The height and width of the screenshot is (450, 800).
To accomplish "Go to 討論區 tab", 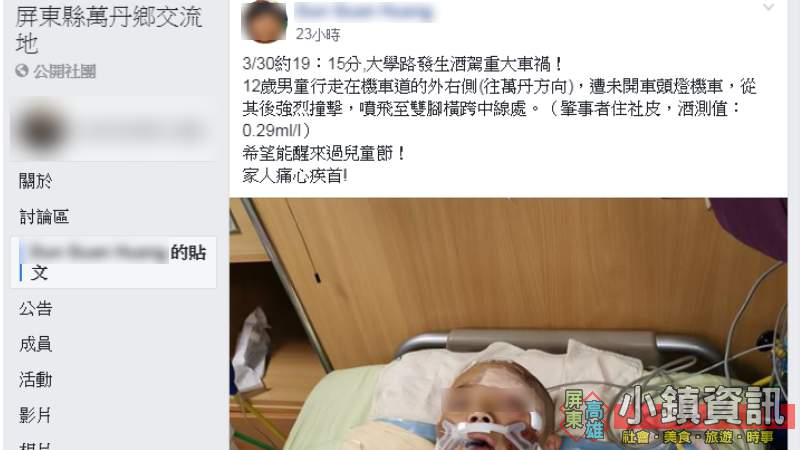I will (x=44, y=217).
